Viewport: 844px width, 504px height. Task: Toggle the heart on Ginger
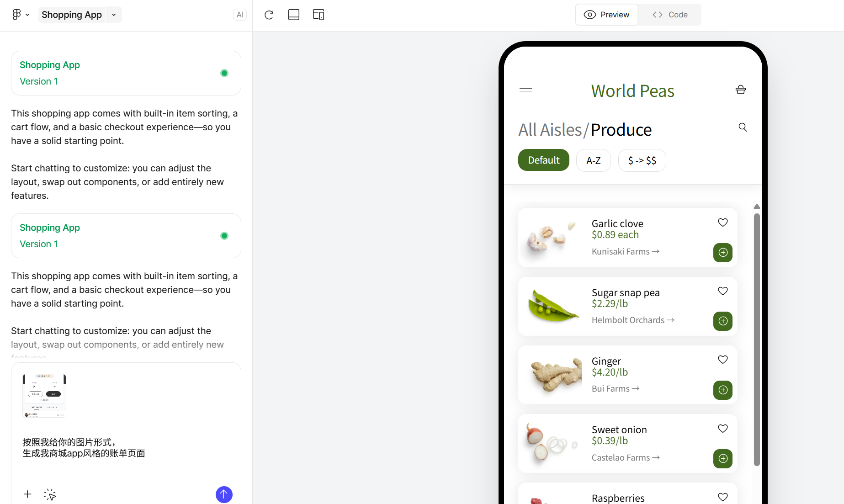point(722,360)
